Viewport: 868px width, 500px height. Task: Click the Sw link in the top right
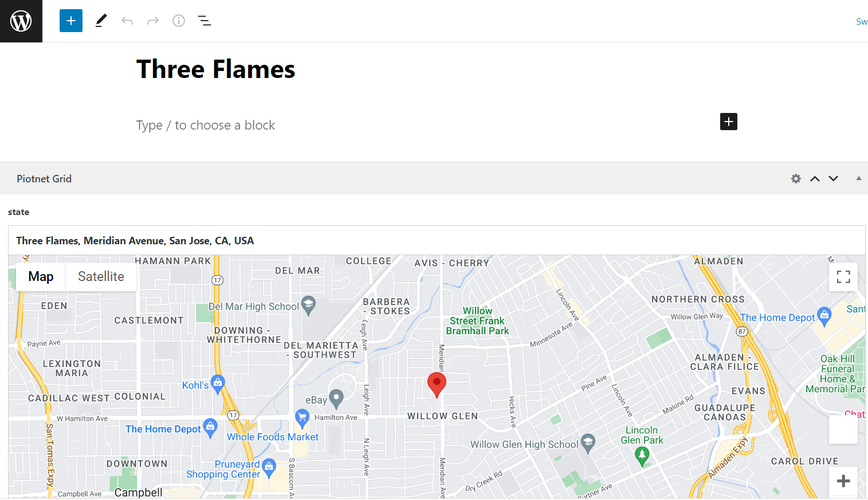[x=861, y=21]
